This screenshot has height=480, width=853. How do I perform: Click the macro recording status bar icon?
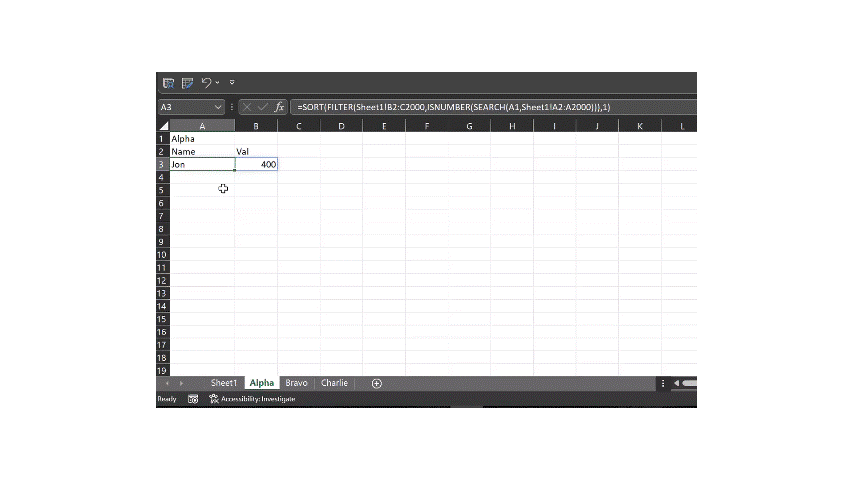pos(193,399)
